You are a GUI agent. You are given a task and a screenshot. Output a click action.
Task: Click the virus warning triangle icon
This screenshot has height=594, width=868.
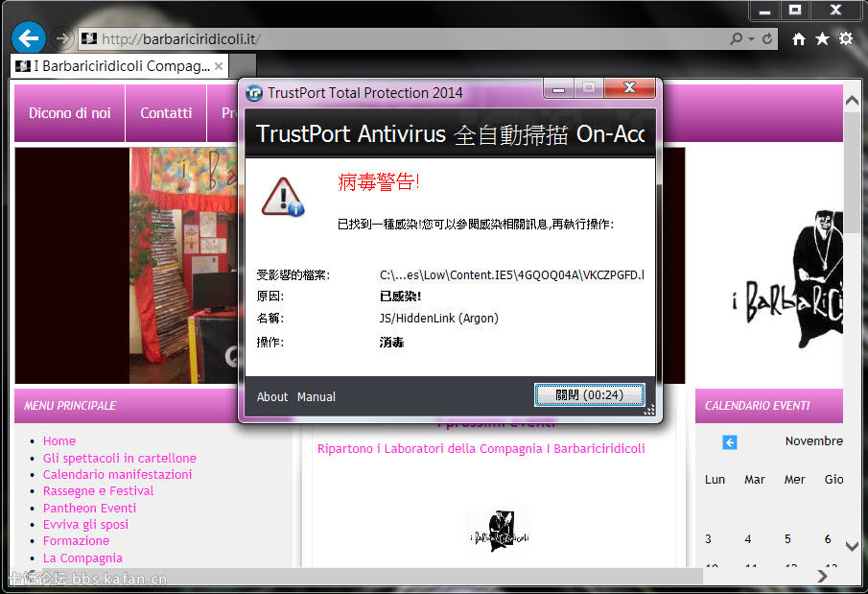pos(283,198)
